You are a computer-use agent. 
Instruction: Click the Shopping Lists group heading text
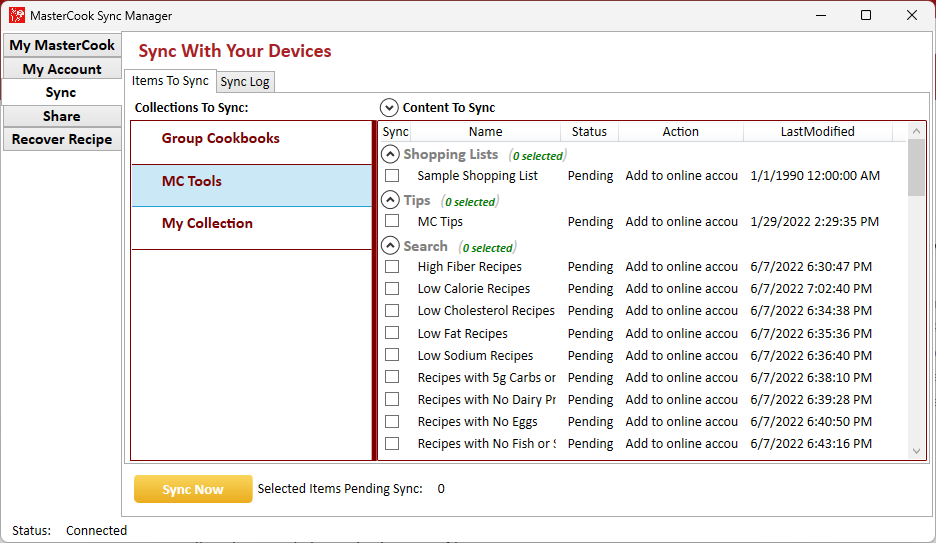[451, 155]
